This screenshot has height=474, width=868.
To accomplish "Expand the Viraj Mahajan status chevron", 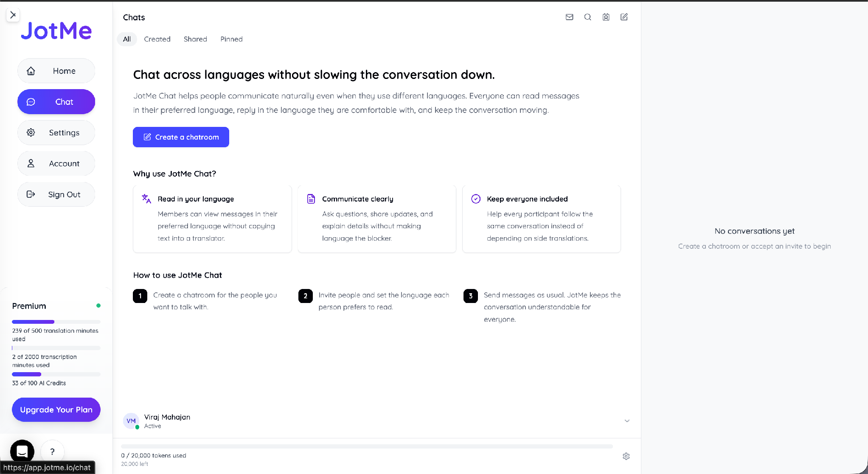I will (627, 421).
